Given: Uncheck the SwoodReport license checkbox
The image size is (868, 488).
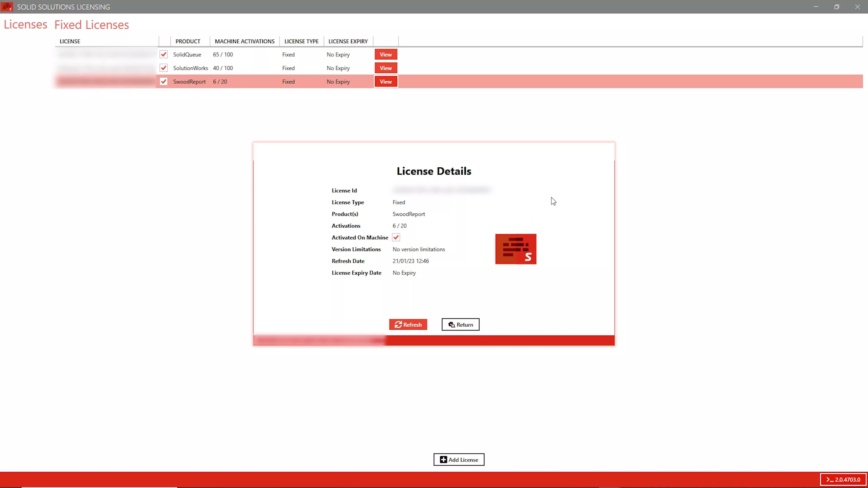Looking at the screenshot, I should 164,81.
